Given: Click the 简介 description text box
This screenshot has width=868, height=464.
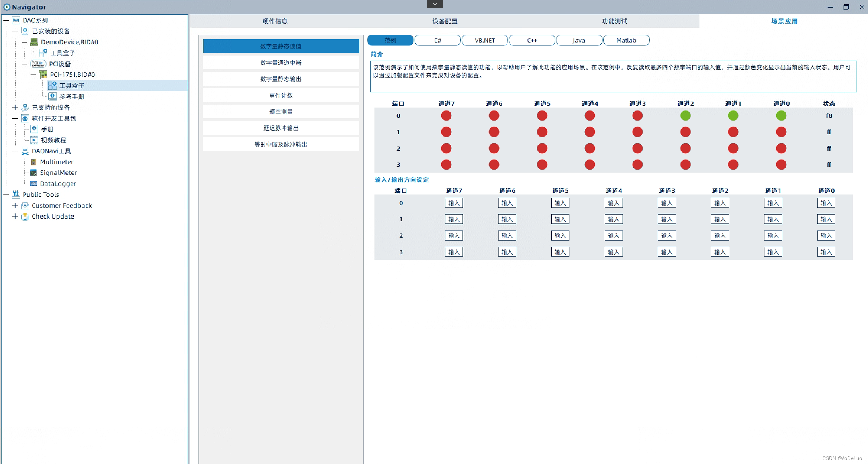Looking at the screenshot, I should (613, 76).
